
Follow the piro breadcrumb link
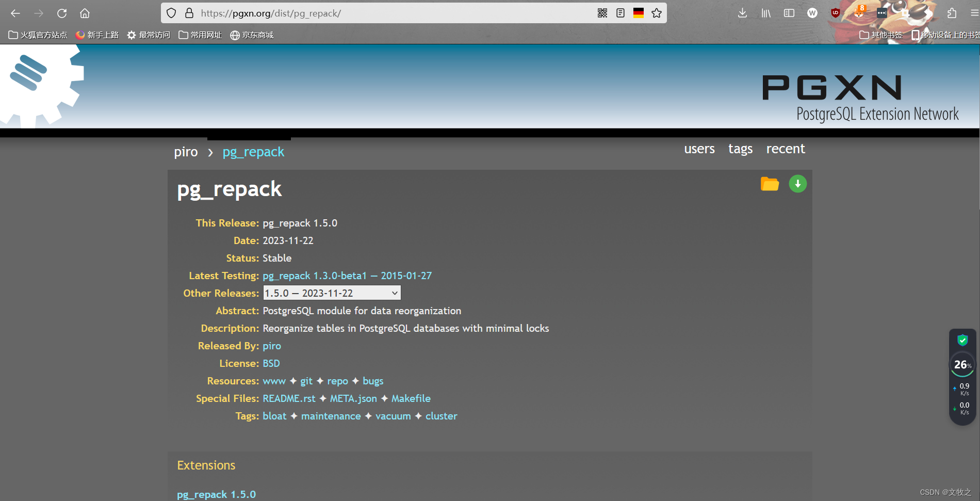point(186,152)
